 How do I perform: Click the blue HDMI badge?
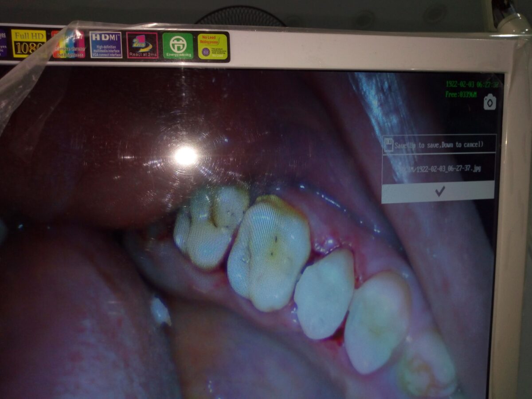(x=106, y=45)
